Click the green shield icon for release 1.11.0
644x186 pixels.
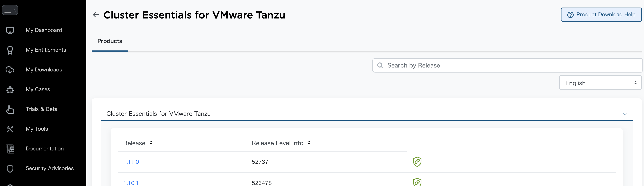tap(417, 162)
